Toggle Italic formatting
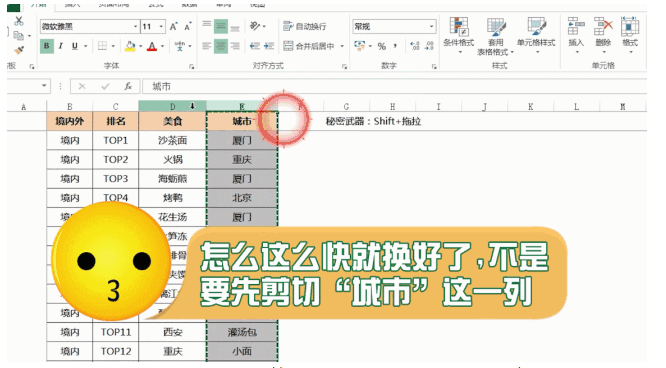The image size is (666, 368). click(x=61, y=46)
